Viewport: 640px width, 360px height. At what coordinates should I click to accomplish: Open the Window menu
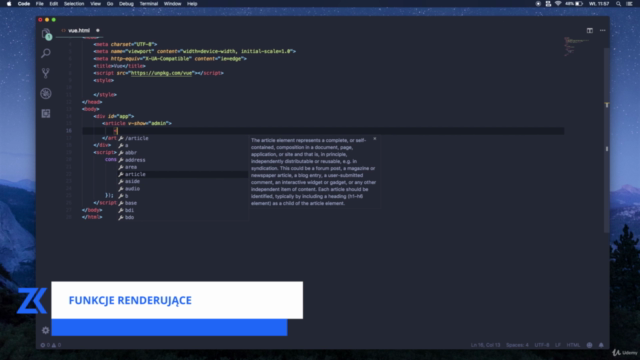point(172,4)
